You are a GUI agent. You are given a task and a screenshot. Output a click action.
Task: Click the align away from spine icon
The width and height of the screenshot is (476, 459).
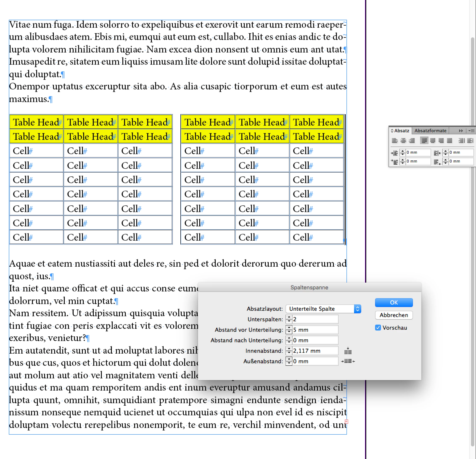(470, 140)
